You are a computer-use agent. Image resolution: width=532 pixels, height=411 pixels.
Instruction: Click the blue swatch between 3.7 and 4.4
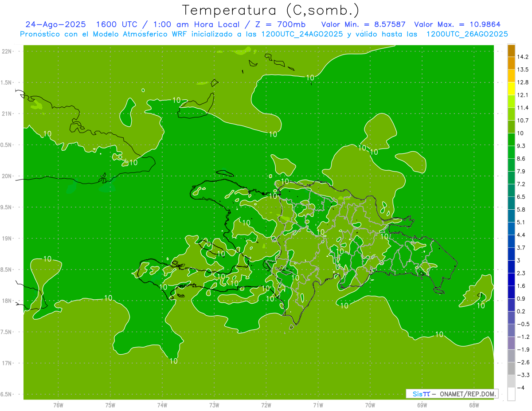click(x=511, y=241)
